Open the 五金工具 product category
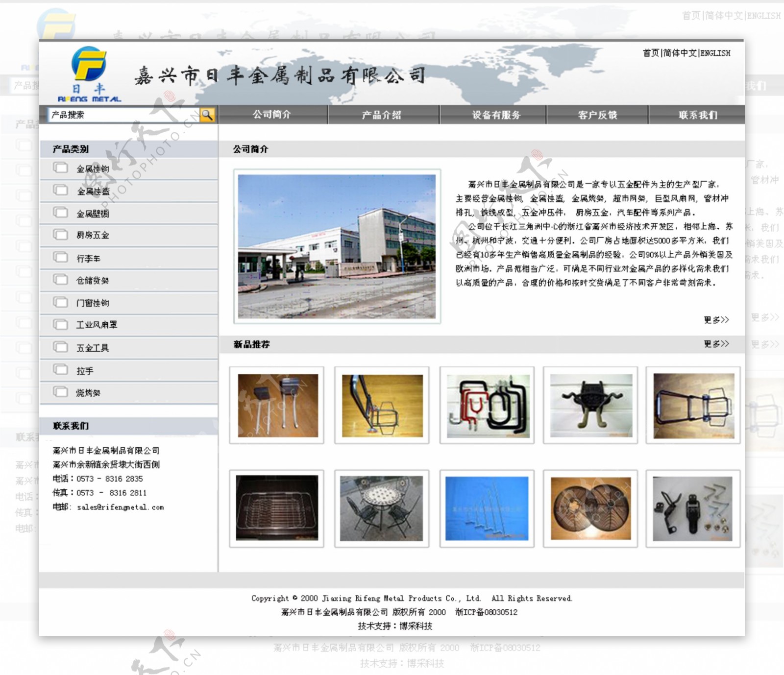This screenshot has width=784, height=675. pyautogui.click(x=93, y=348)
